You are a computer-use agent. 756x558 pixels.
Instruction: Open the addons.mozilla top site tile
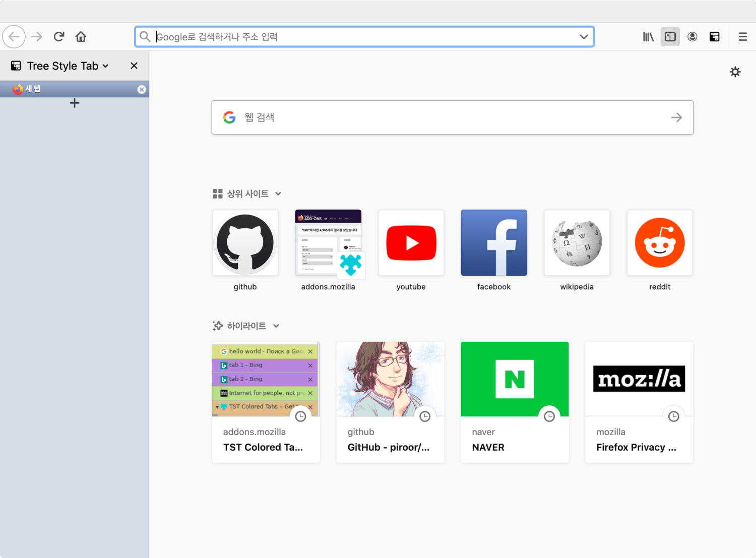[x=328, y=243]
